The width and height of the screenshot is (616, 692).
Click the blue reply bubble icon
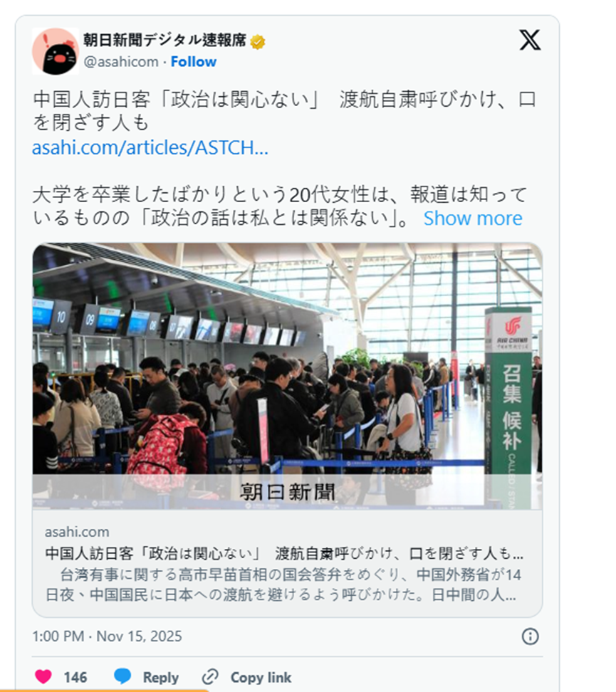pos(122,676)
